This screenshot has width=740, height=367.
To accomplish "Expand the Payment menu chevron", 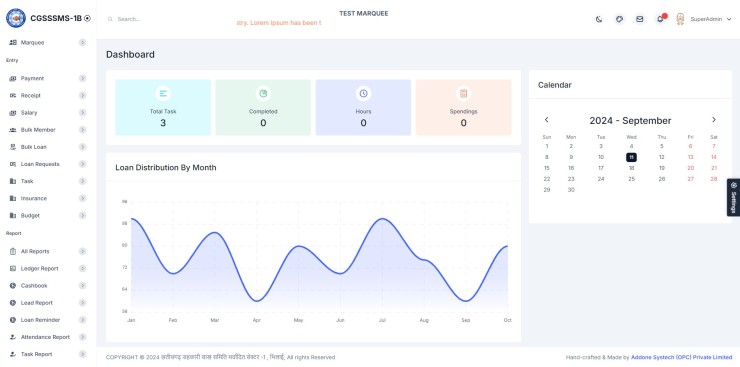I will tap(83, 78).
